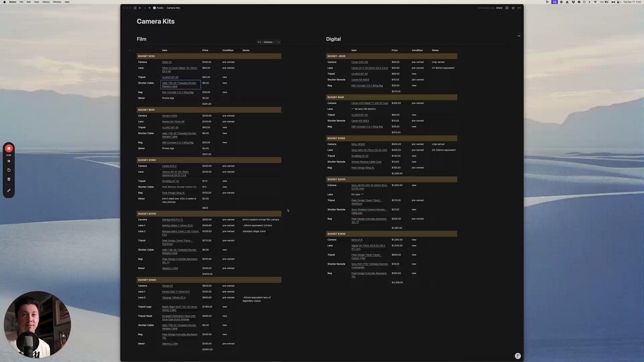Click the menu bar date and time
The height and width of the screenshot is (362, 644).
click(631, 2)
